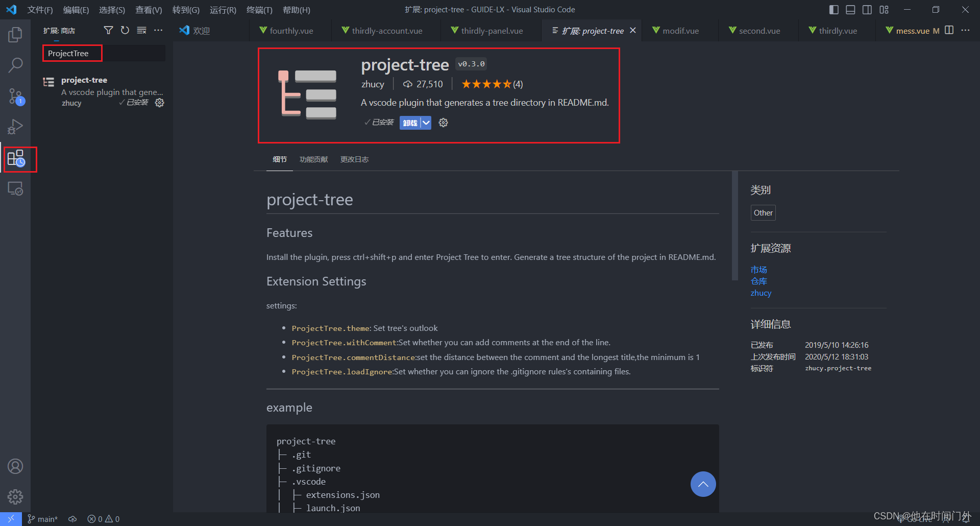Image resolution: width=980 pixels, height=526 pixels.
Task: Switch to modif.vue tab
Action: pyautogui.click(x=680, y=31)
